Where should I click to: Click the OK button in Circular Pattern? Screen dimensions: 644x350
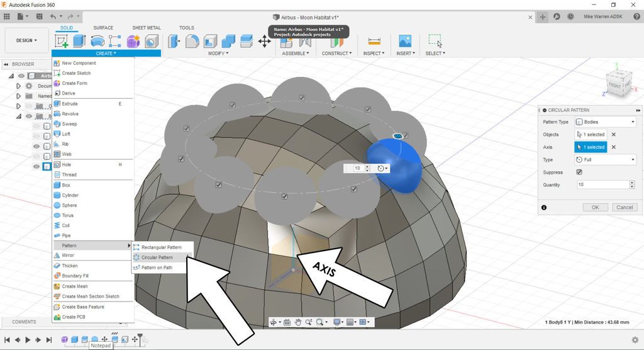[595, 207]
